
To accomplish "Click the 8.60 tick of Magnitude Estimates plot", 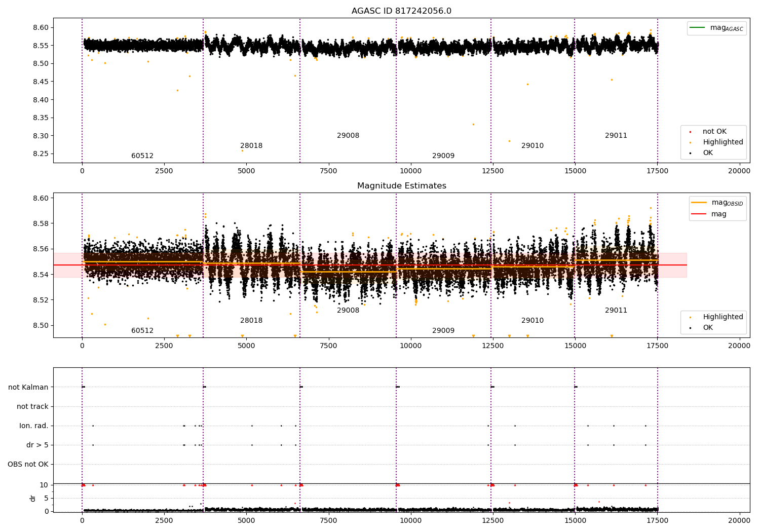I will [x=40, y=198].
